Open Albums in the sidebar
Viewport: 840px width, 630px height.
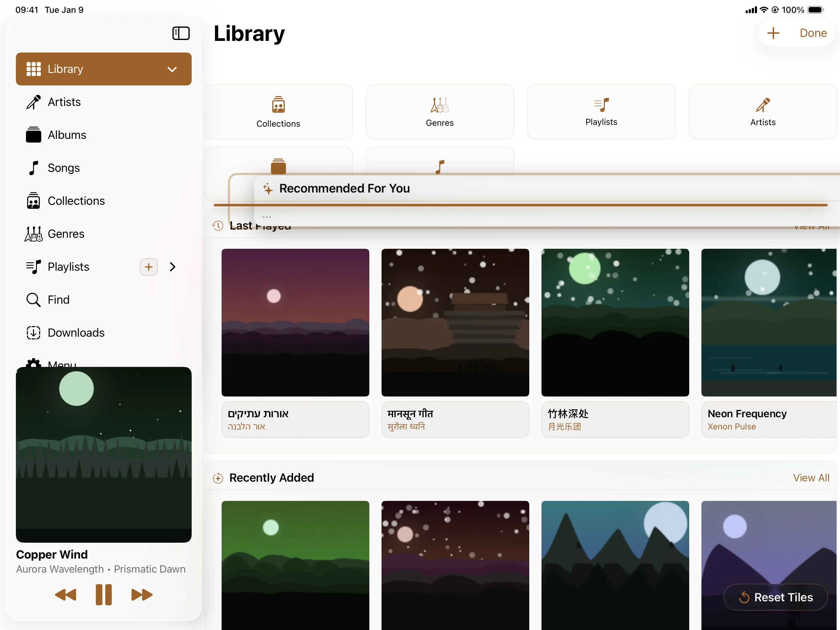(67, 135)
